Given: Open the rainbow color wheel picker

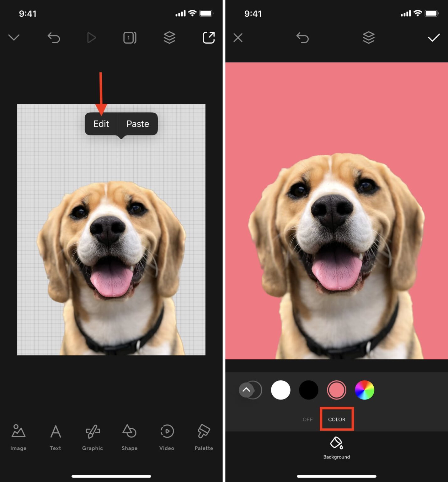Looking at the screenshot, I should pyautogui.click(x=364, y=390).
